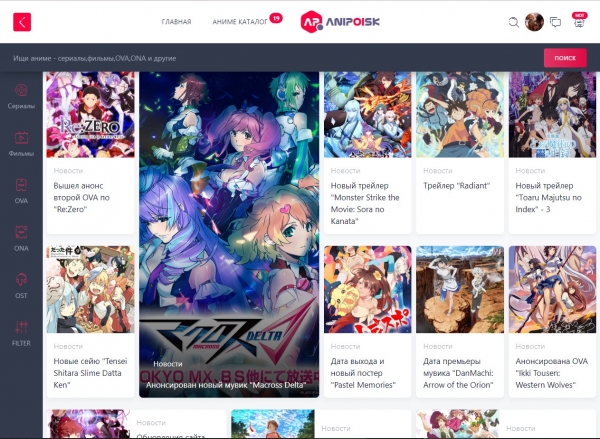The image size is (600, 439).
Task: Open OST section in sidebar
Action: [21, 286]
